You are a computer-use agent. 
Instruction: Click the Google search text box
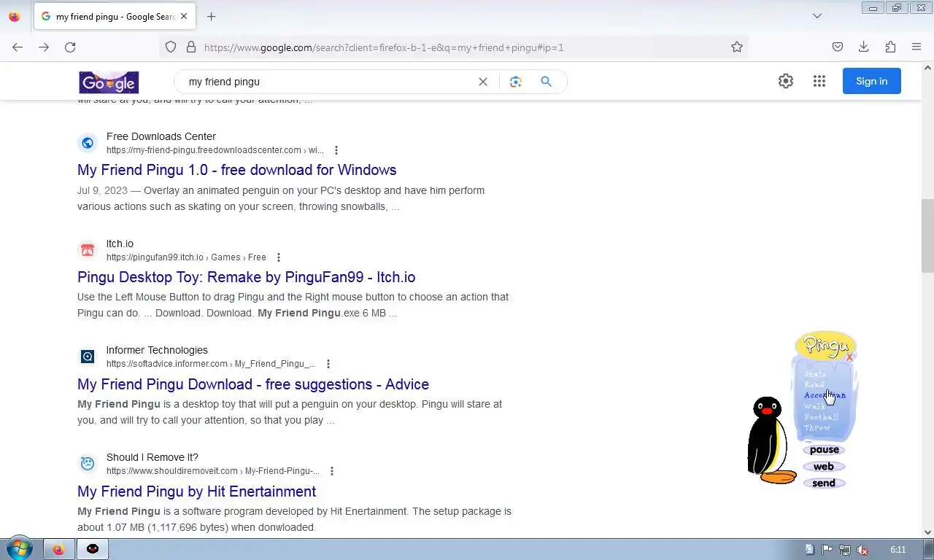pyautogui.click(x=325, y=82)
